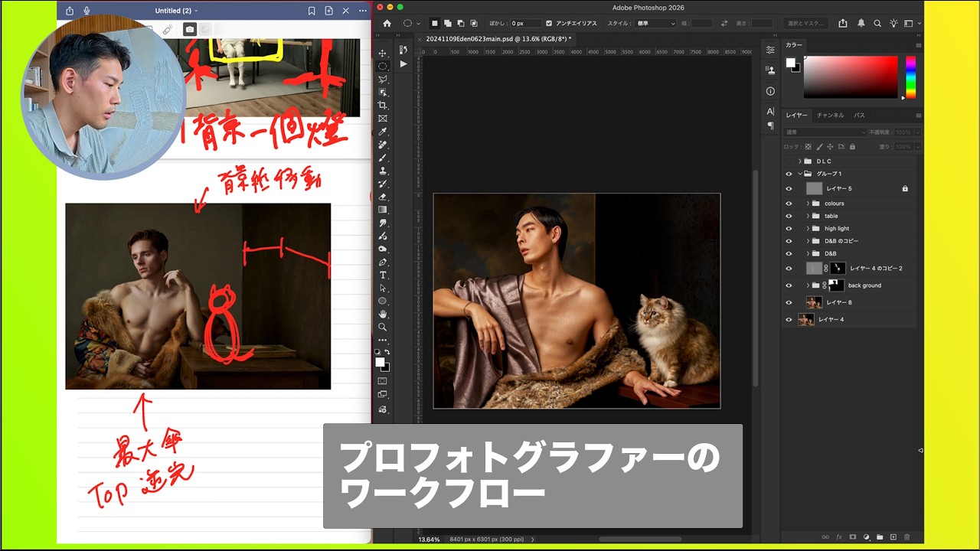This screenshot has height=551, width=980.
Task: Select the Spot Healing Brush tool
Action: click(383, 145)
